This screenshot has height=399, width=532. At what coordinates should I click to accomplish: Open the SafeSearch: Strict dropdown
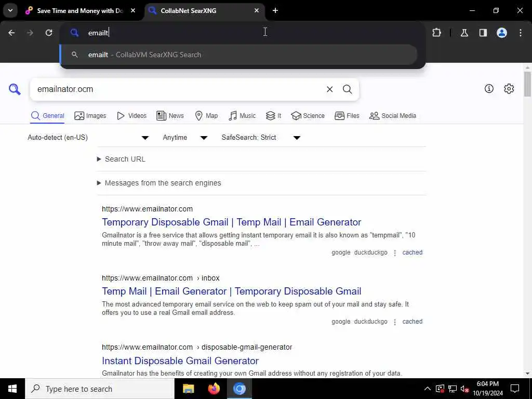click(x=261, y=137)
